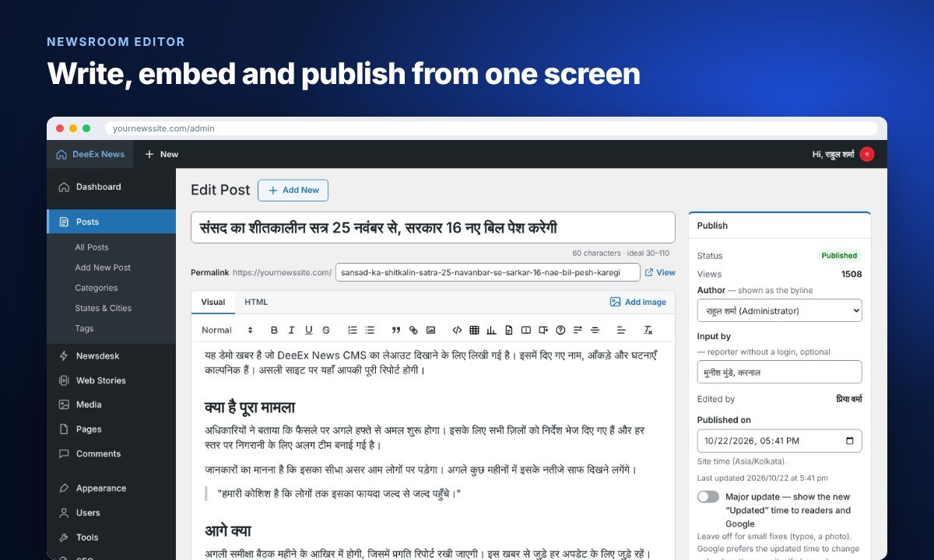
Task: Insert a numbered list
Action: [353, 331]
